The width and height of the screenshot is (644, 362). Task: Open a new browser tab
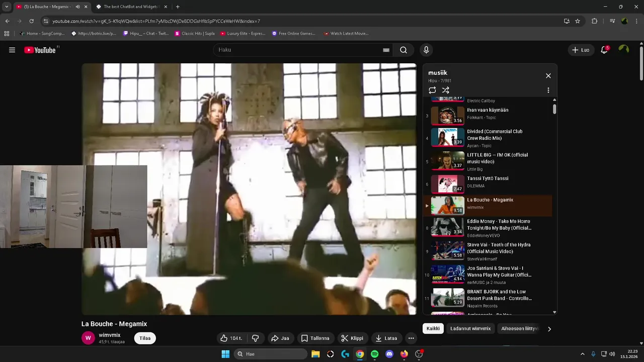tap(178, 7)
